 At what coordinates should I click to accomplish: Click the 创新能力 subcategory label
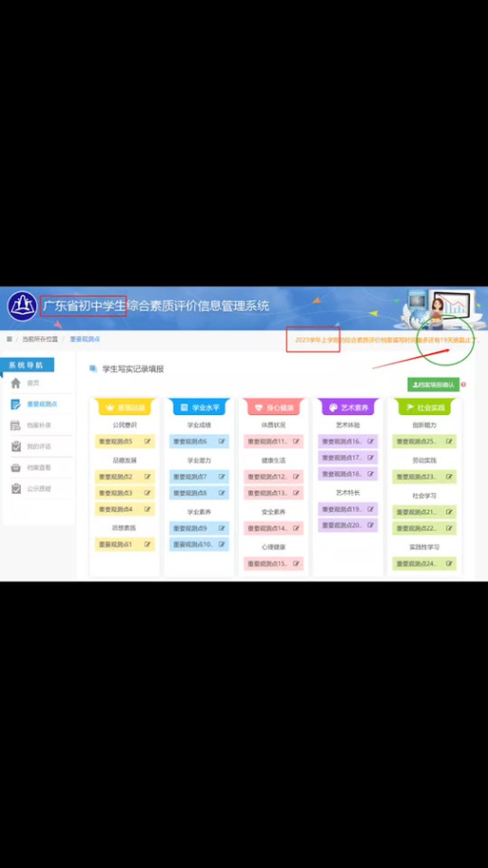424,425
